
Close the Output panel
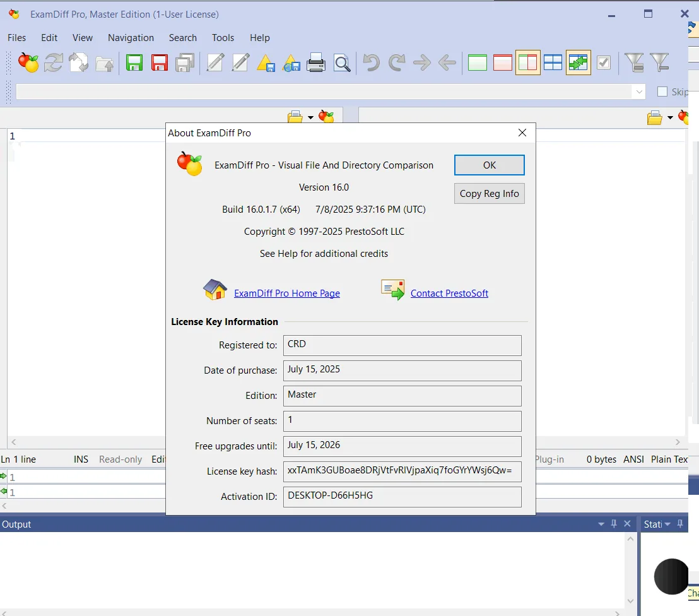coord(627,524)
